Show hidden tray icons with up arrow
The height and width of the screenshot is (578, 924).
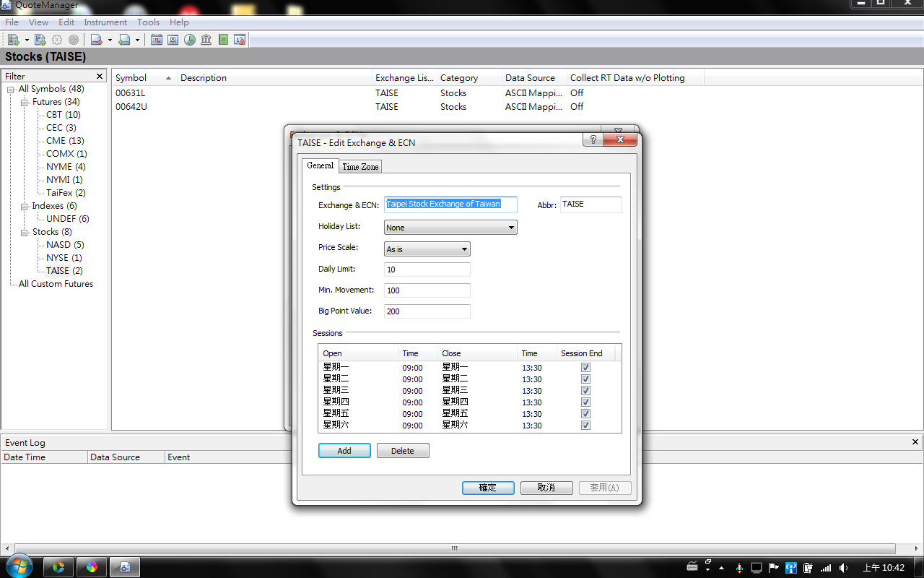pyautogui.click(x=721, y=567)
